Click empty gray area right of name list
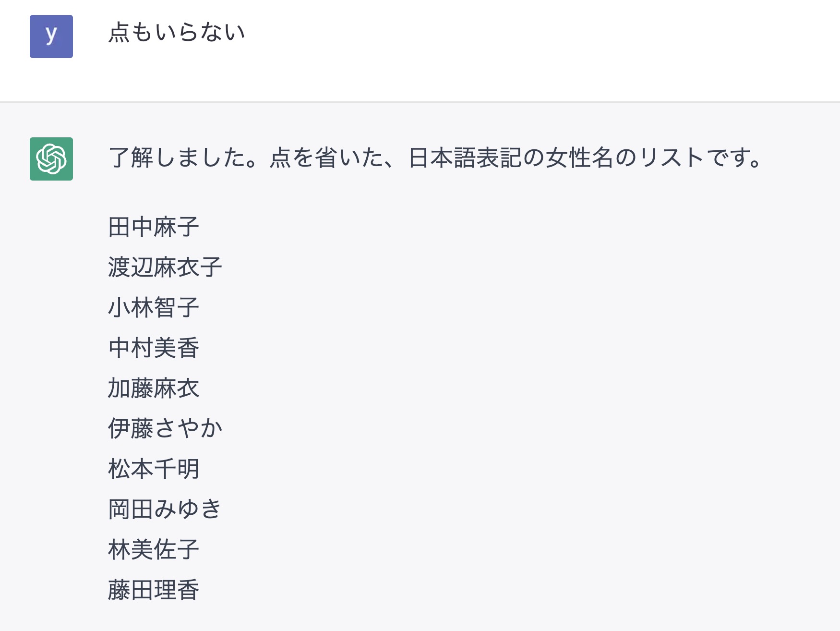 pyautogui.click(x=528, y=408)
